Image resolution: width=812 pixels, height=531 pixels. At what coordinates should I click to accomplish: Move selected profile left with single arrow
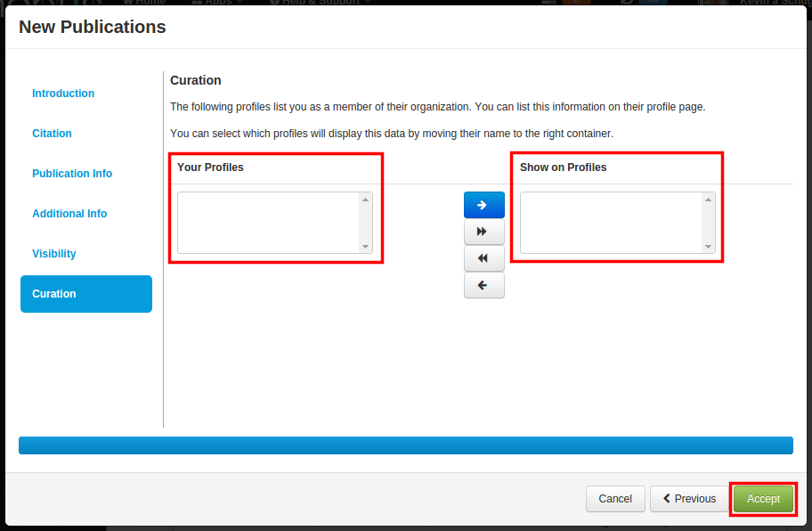[484, 285]
